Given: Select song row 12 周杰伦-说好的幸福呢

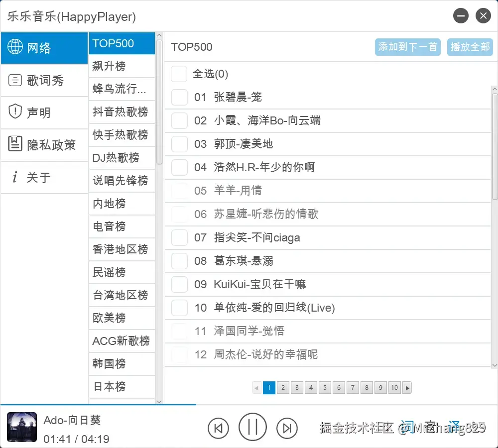Looking at the screenshot, I should pyautogui.click(x=328, y=354).
